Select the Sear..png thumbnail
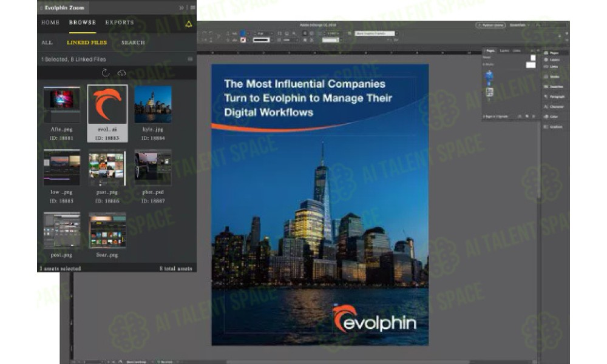The width and height of the screenshot is (607, 364). coord(107,230)
